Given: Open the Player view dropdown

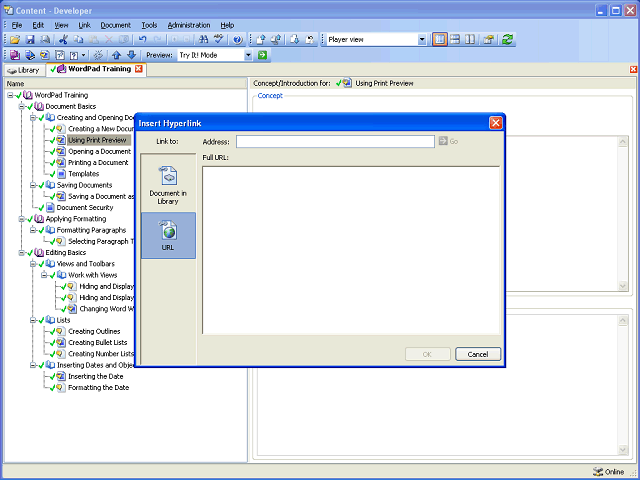Looking at the screenshot, I should [422, 40].
